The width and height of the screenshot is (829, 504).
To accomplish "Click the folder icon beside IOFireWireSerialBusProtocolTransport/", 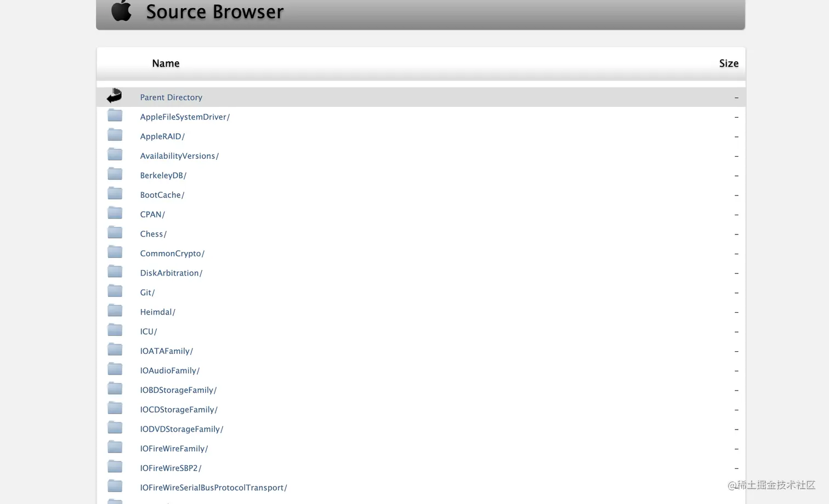I will (115, 486).
